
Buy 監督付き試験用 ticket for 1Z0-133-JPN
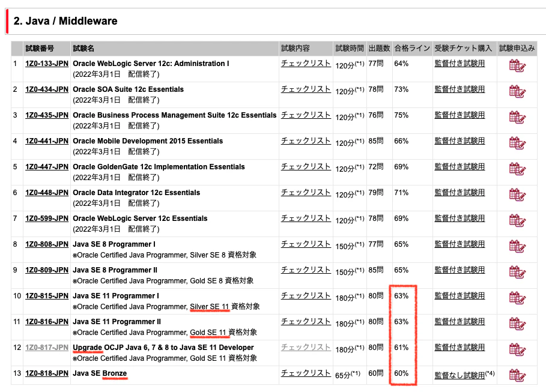[x=460, y=64]
